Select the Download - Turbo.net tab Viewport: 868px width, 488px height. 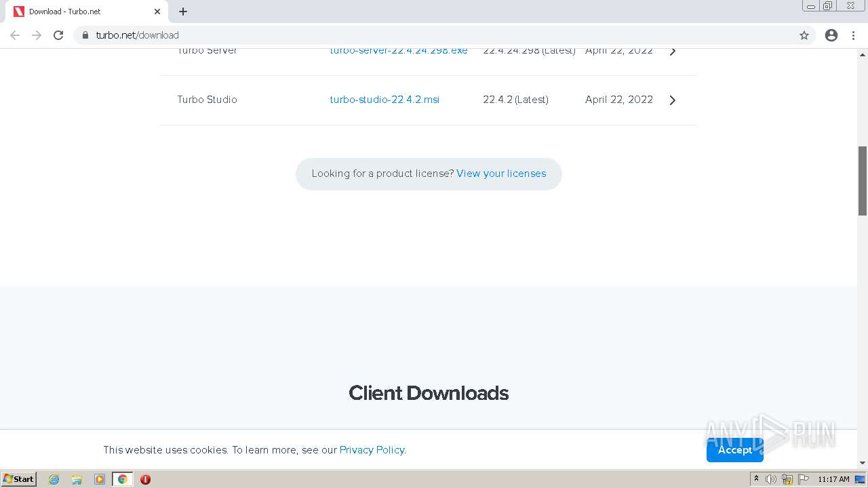click(88, 12)
